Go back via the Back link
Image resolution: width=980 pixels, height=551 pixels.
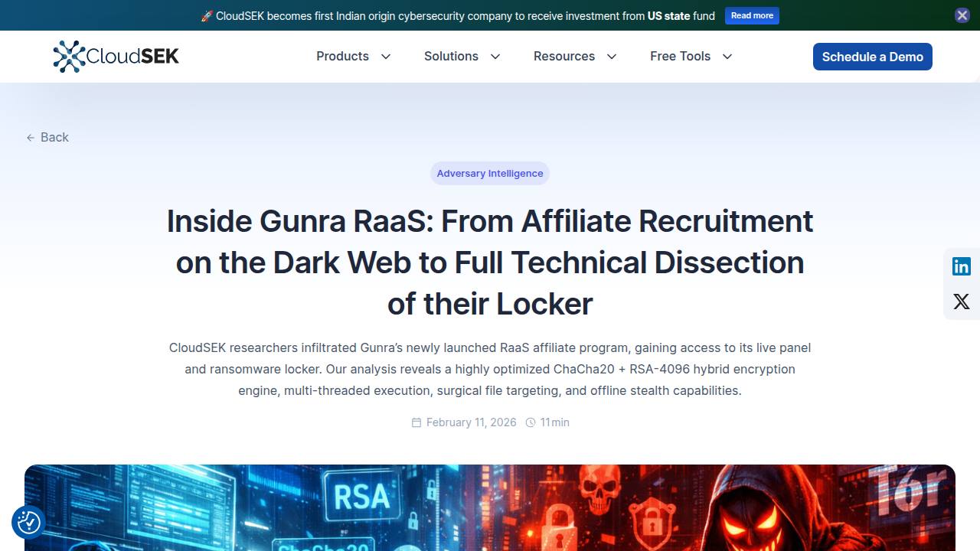[47, 138]
